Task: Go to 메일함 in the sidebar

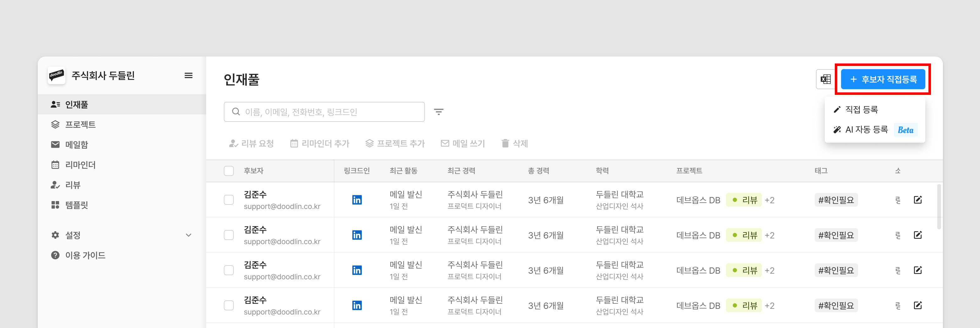Action: point(76,145)
